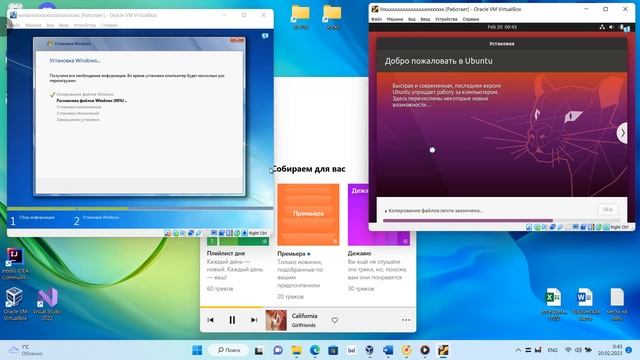The image size is (640, 360).
Task: Click the Girlhends artist name in player
Action: (303, 325)
